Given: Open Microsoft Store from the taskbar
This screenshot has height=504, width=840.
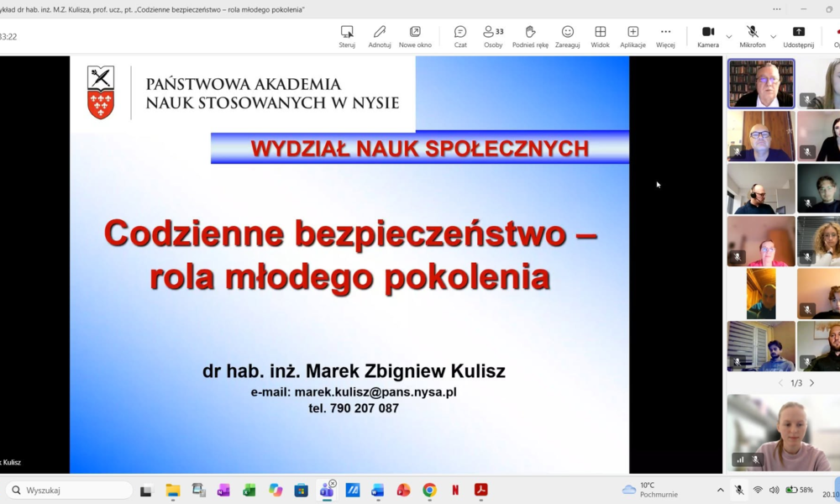Looking at the screenshot, I should tap(301, 490).
